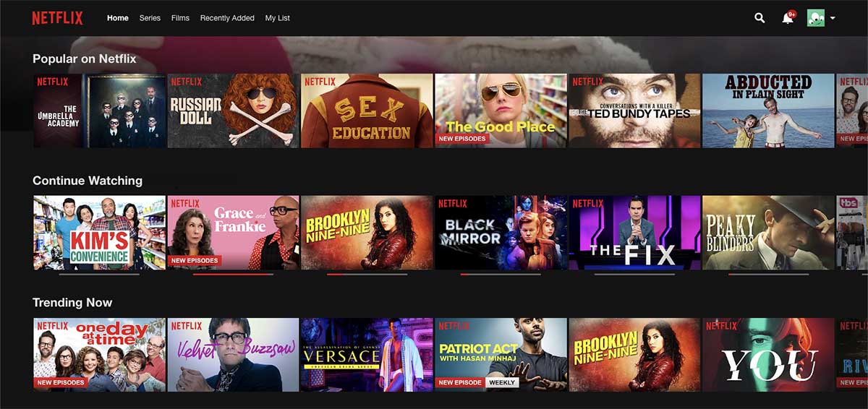Click the progress bar under The Fix
Image resolution: width=868 pixels, height=409 pixels.
coord(634,275)
